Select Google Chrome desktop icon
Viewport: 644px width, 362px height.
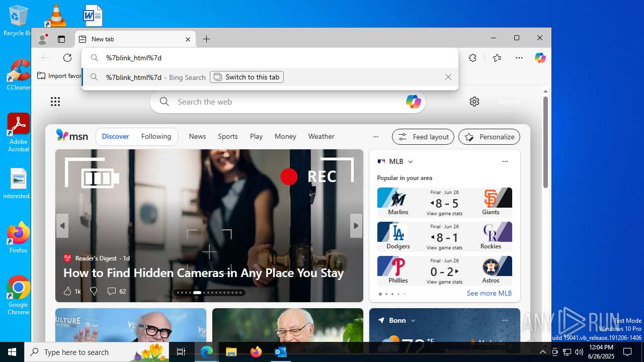pyautogui.click(x=18, y=295)
